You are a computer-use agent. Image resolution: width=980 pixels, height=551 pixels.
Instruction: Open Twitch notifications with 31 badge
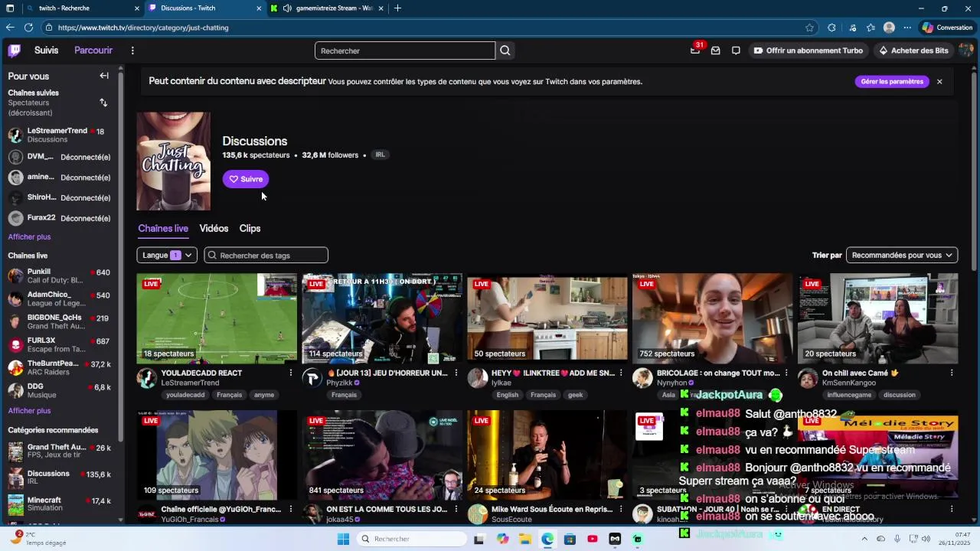[695, 51]
